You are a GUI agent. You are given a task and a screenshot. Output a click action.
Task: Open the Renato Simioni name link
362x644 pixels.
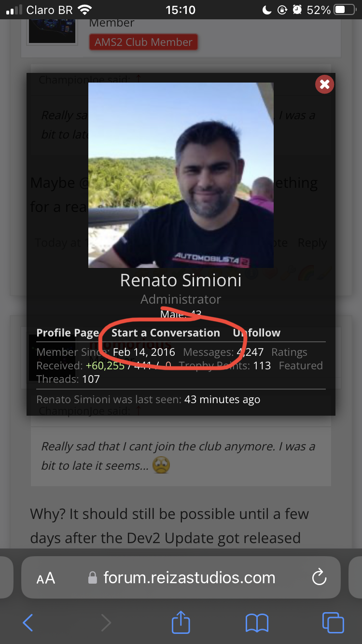(x=181, y=280)
